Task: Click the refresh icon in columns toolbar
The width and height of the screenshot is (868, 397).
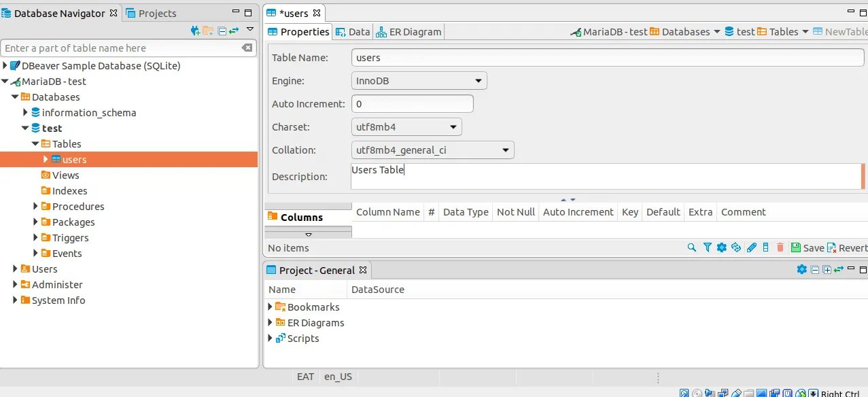Action: 736,247
